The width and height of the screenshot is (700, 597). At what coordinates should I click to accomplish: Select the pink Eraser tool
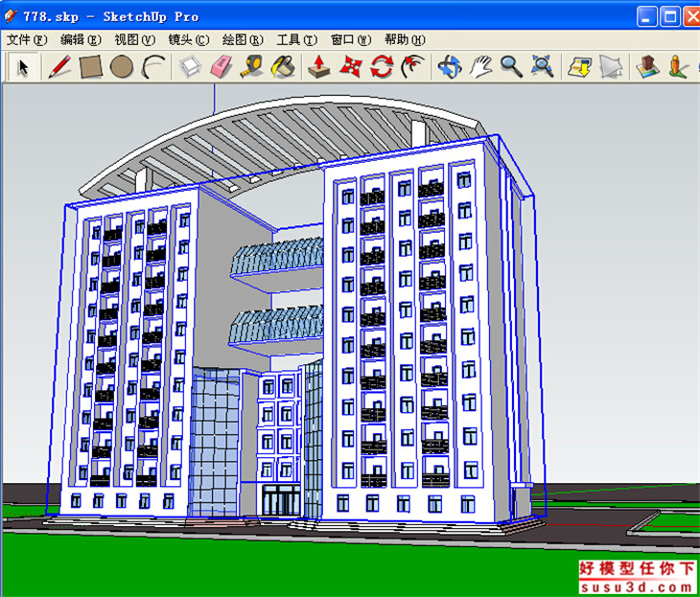(x=221, y=67)
